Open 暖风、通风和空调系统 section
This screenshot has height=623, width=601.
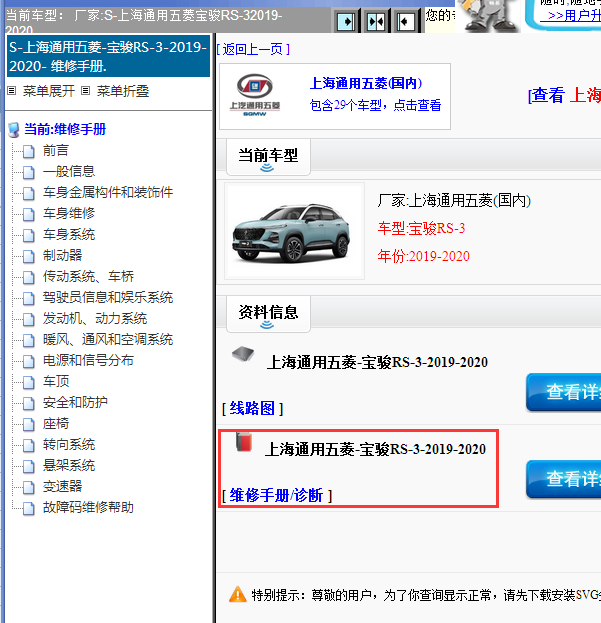pyautogui.click(x=108, y=340)
